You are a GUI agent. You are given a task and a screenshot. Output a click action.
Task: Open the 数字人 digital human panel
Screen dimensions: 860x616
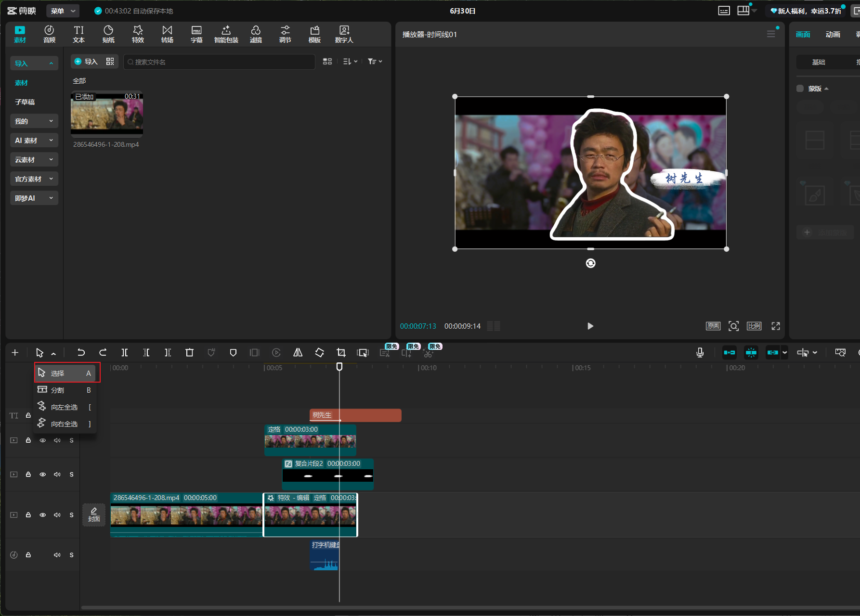344,34
